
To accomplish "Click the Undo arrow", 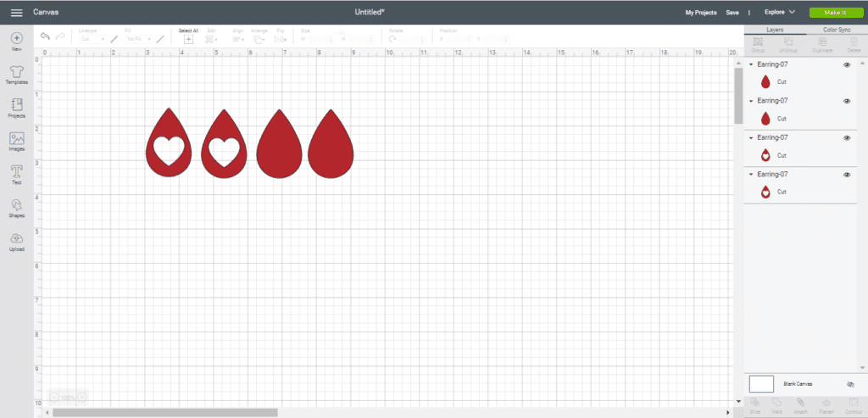I will coord(45,36).
